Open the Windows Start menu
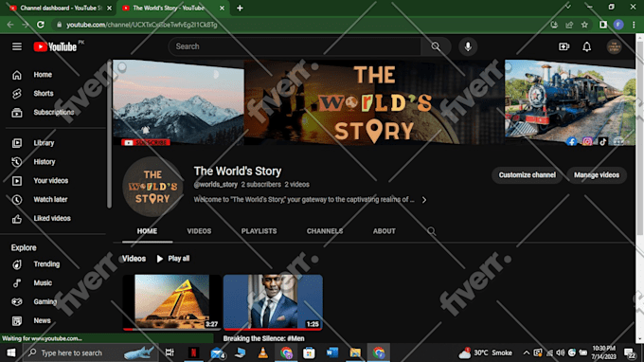This screenshot has width=644, height=362. tap(11, 353)
